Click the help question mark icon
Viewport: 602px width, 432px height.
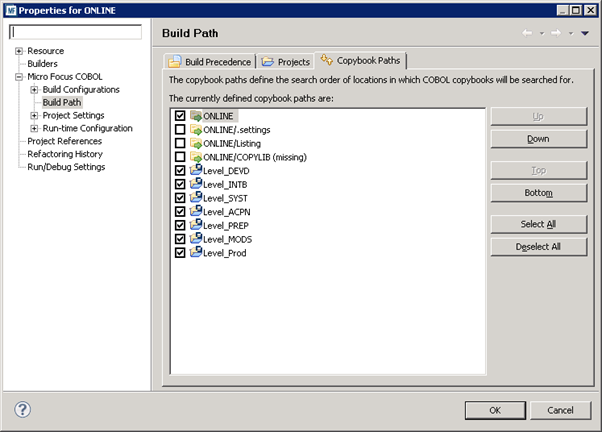pos(23,409)
